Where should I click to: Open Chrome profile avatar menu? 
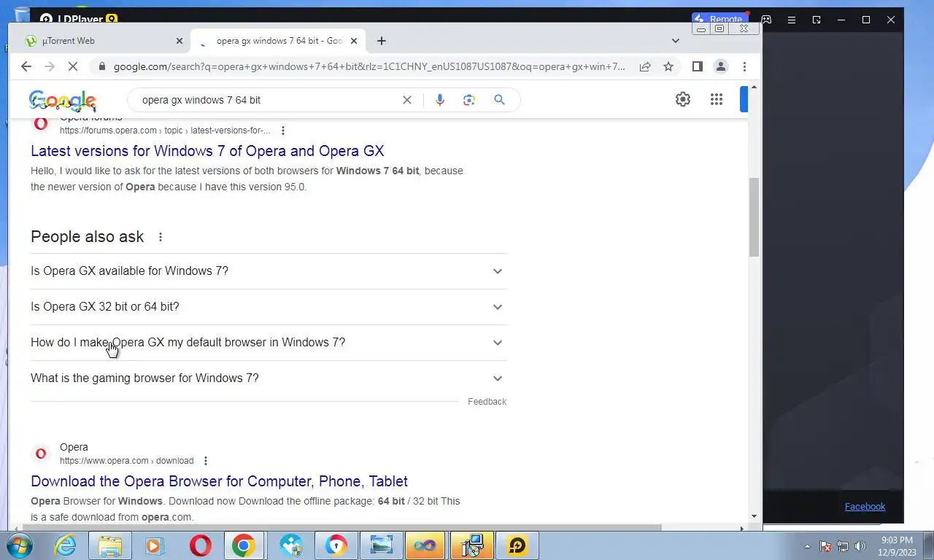tap(721, 66)
